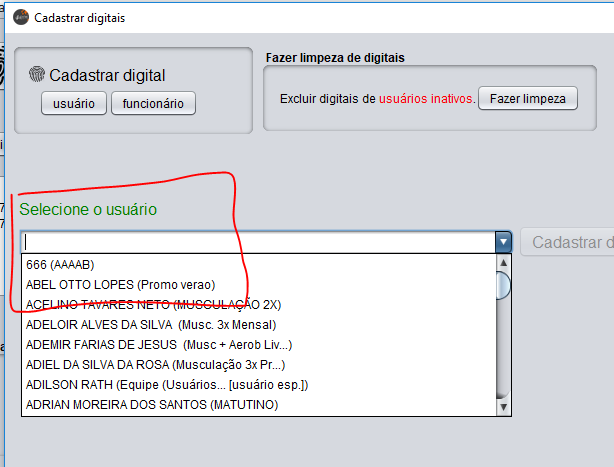The height and width of the screenshot is (467, 614).
Task: Click the app icon in the title bar
Action: (20, 18)
